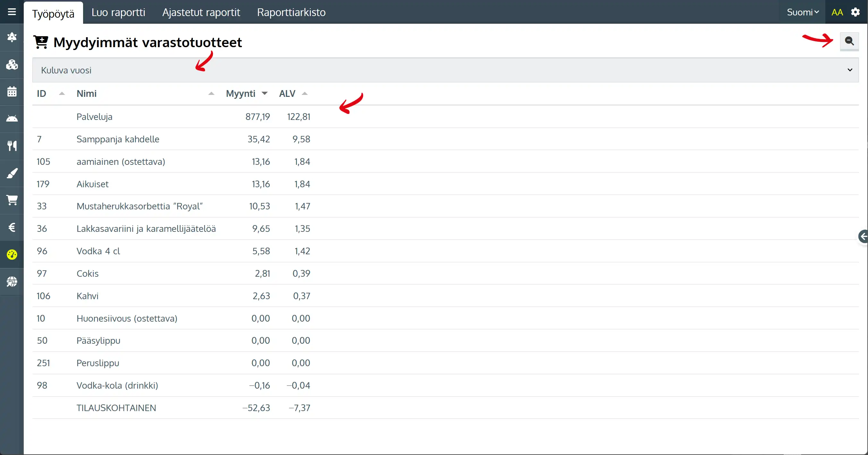Open settings gear icon
868x455 pixels.
coord(855,13)
